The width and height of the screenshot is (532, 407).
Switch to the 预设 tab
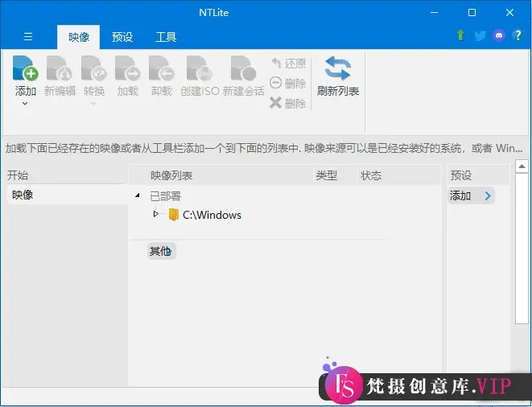coord(122,37)
